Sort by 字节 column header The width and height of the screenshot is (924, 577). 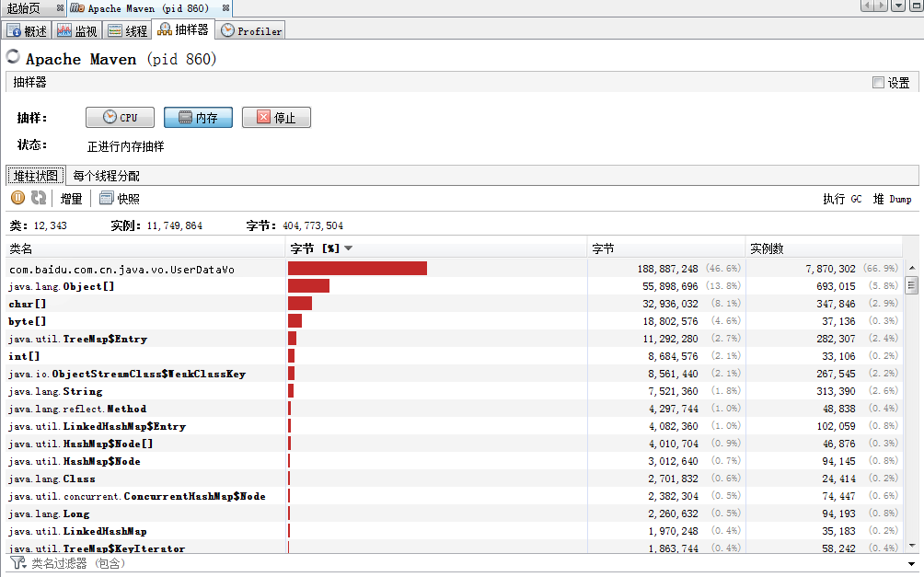point(666,248)
